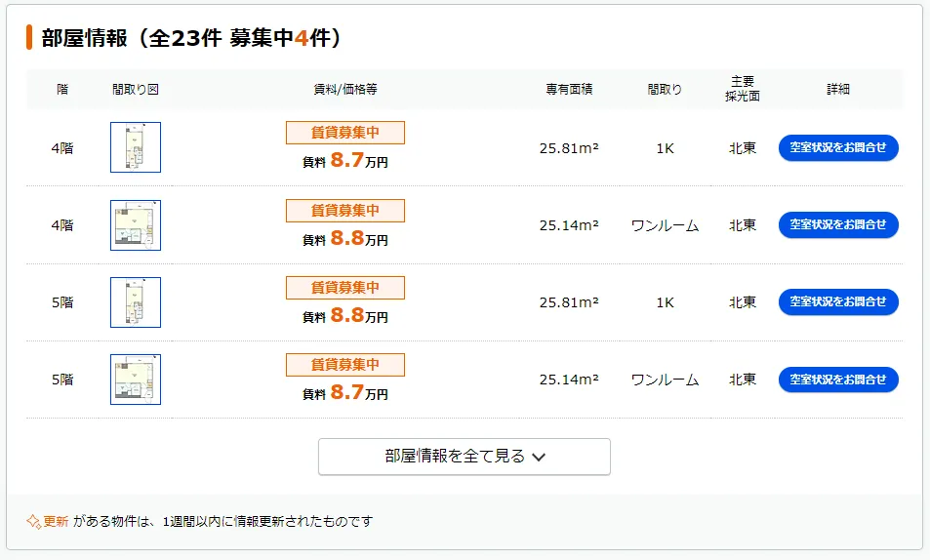Image resolution: width=930 pixels, height=560 pixels.
Task: Click 空室状況をお問合せ for the 4階 1K room
Action: coord(838,148)
